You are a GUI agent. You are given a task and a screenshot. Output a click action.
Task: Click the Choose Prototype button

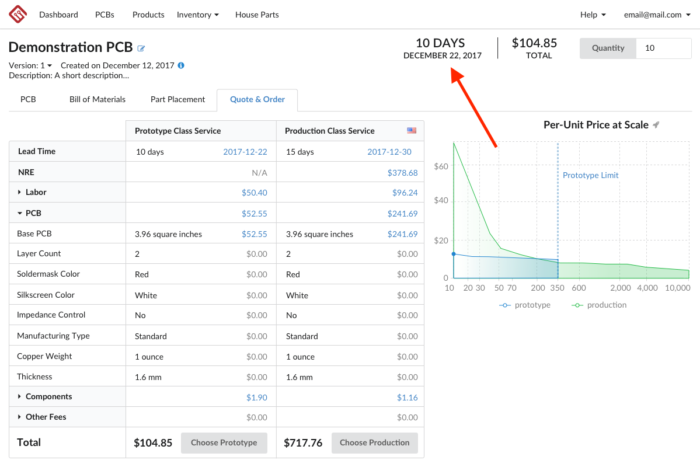tap(224, 442)
